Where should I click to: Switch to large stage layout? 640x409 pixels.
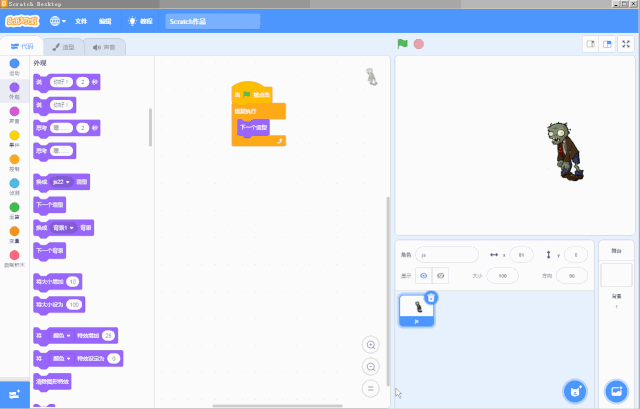pos(607,44)
